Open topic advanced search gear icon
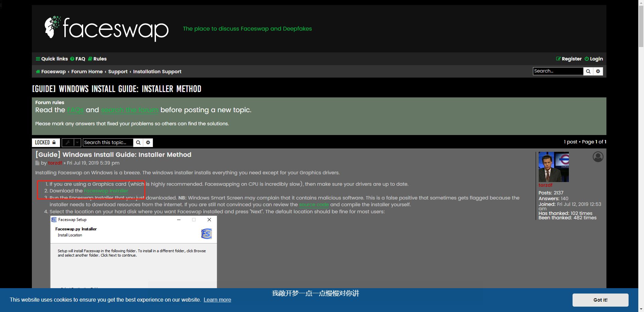Viewport: 644px width, 312px height. pyautogui.click(x=148, y=143)
